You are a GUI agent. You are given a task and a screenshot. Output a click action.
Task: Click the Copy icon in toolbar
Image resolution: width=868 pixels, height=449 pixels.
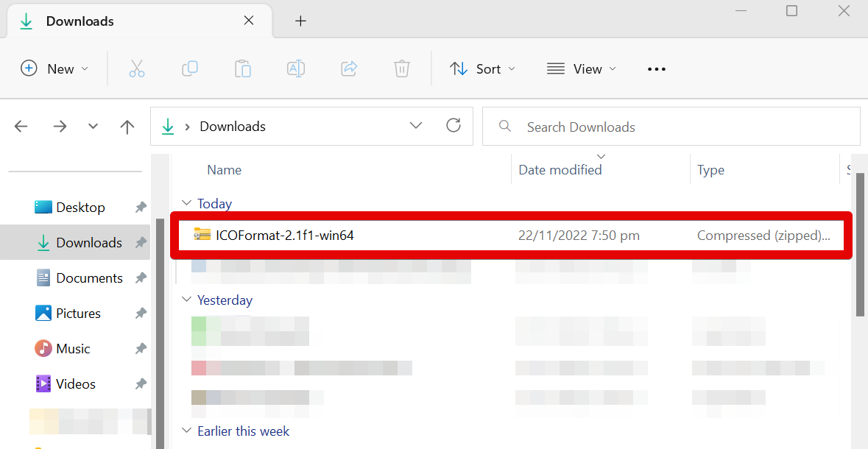click(x=190, y=68)
